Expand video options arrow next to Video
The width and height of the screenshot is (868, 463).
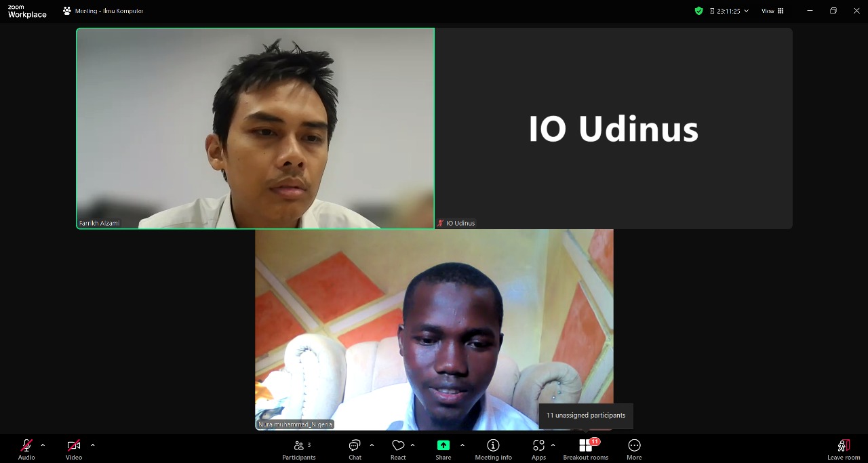pyautogui.click(x=93, y=445)
